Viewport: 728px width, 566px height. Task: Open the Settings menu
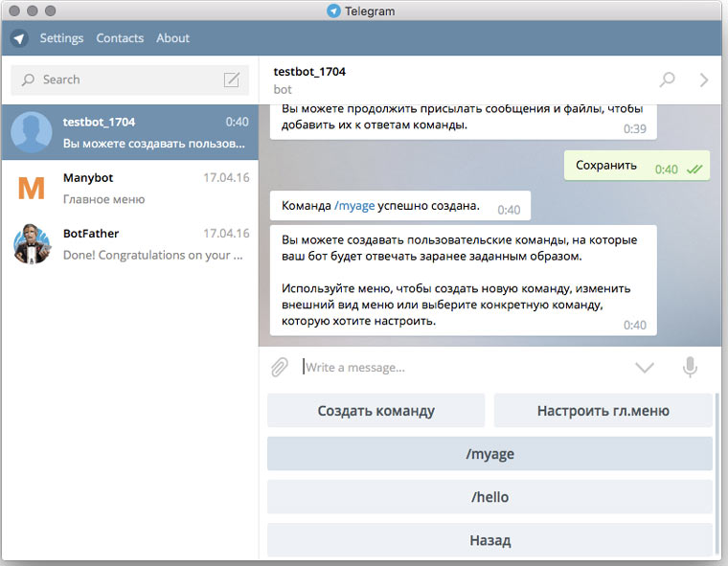61,38
